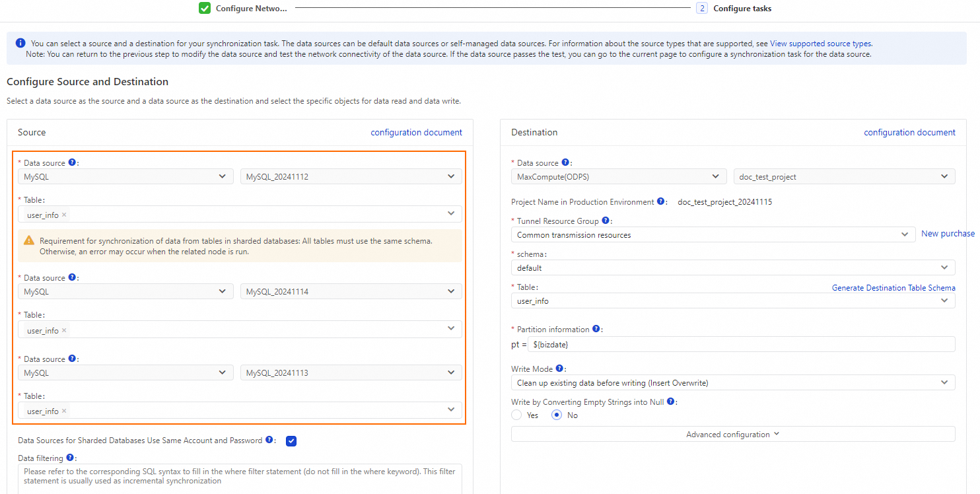The height and width of the screenshot is (494, 980).
Task: Expand the Table dropdown under MySQL_20241114
Action: click(240, 329)
